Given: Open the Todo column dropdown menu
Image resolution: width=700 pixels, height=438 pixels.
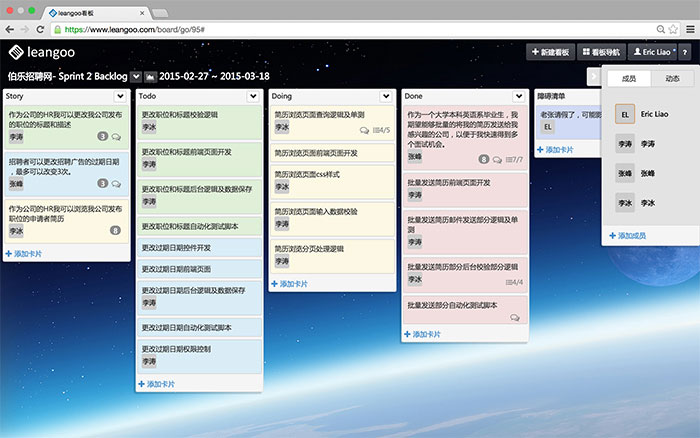Looking at the screenshot, I should click(x=253, y=96).
